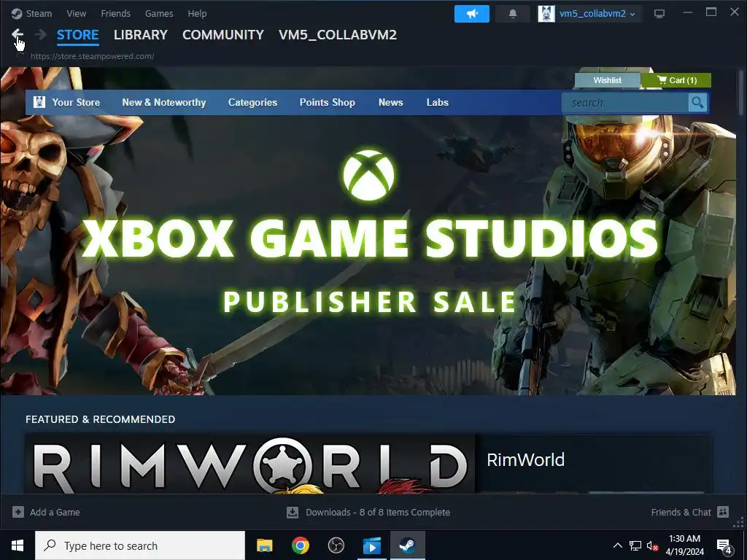Expand the vm5_collabvm2 account dropdown

coord(632,15)
